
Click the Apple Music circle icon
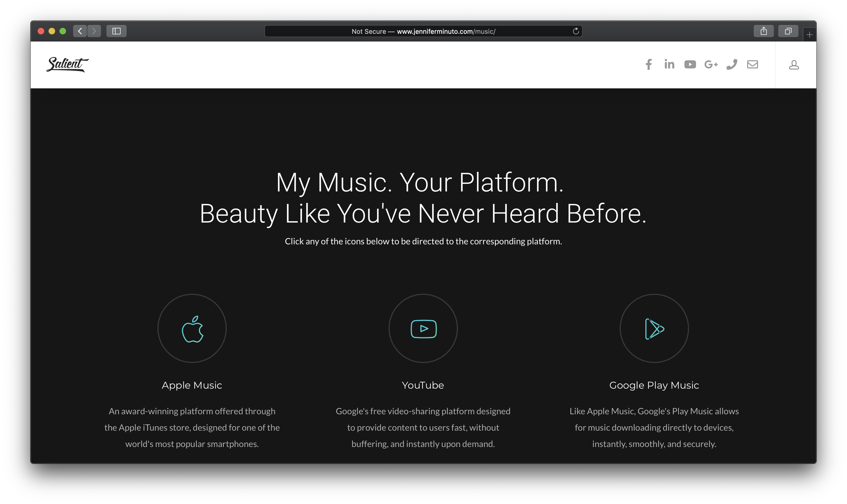[x=192, y=328]
